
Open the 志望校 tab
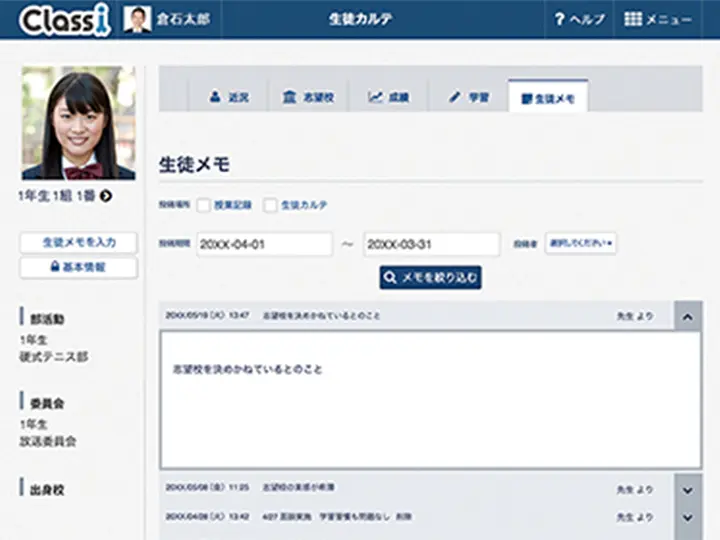pos(308,97)
